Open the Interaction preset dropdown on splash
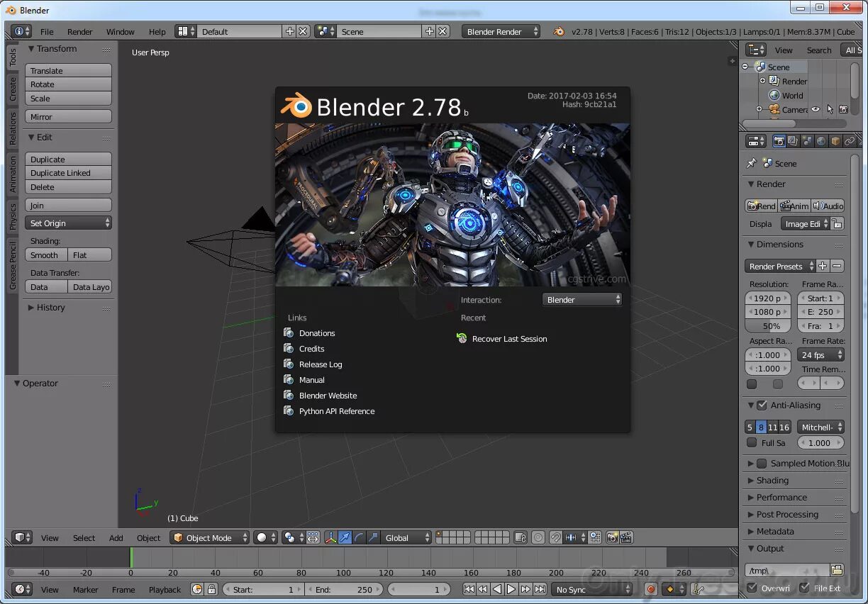868x604 pixels. (x=582, y=299)
